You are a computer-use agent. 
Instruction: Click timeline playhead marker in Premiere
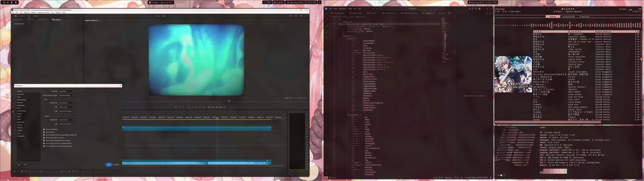click(217, 119)
